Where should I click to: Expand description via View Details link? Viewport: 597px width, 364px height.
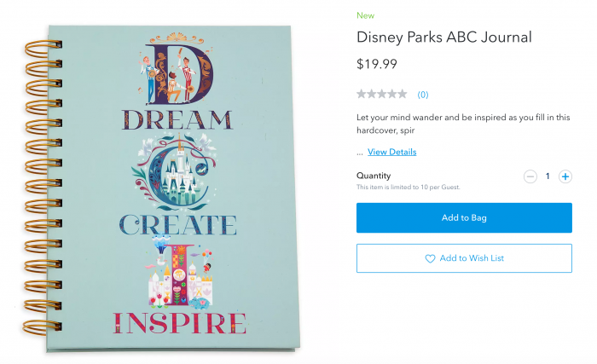click(391, 152)
